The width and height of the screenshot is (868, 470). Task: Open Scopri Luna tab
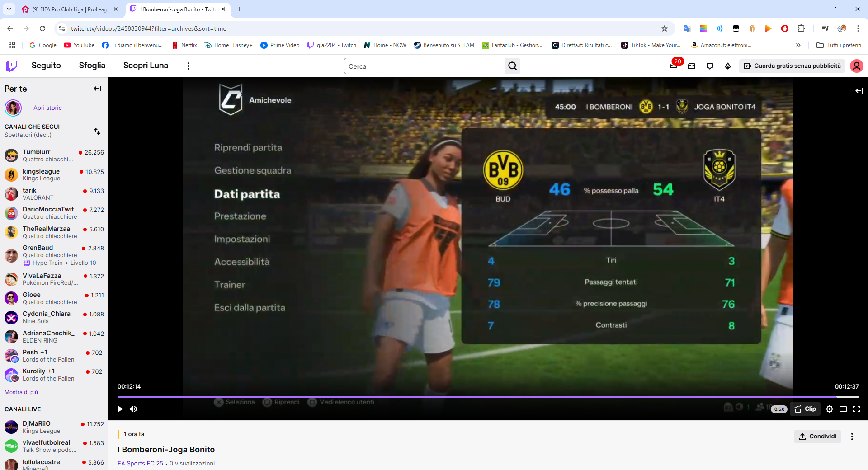(146, 66)
